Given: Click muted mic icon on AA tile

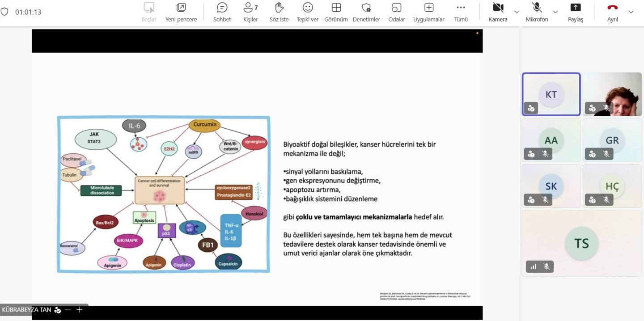Looking at the screenshot, I should pyautogui.click(x=545, y=154).
